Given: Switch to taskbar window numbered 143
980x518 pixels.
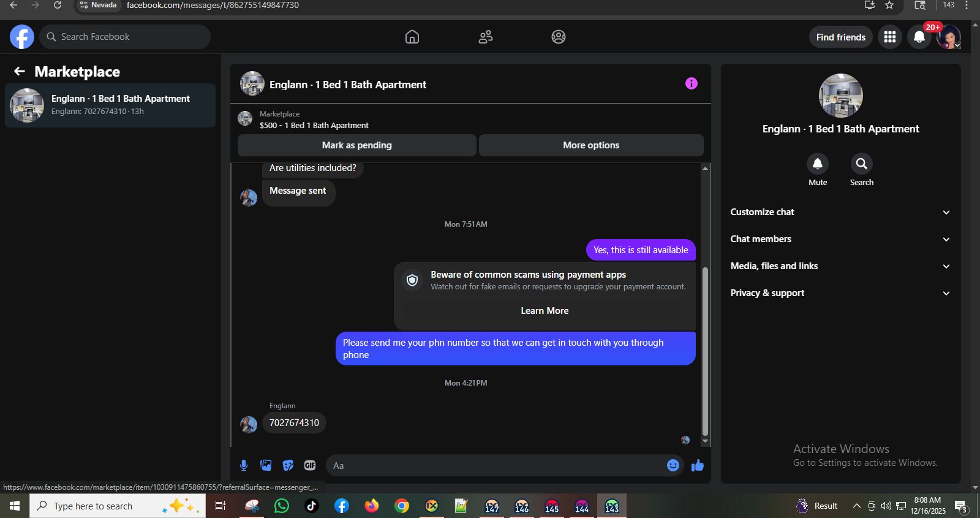Looking at the screenshot, I should pos(612,506).
